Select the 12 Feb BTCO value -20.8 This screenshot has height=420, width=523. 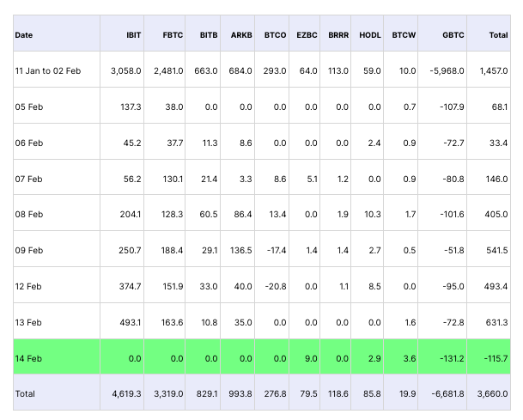(275, 285)
